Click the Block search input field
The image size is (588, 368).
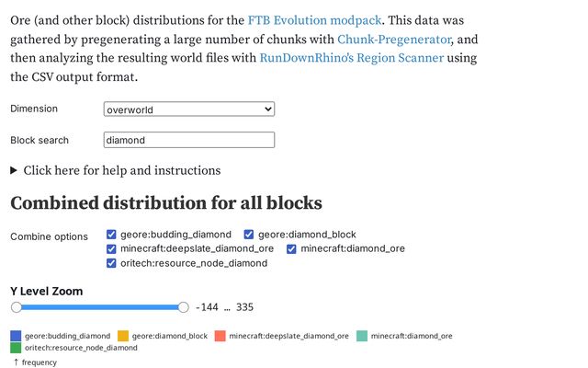(189, 140)
